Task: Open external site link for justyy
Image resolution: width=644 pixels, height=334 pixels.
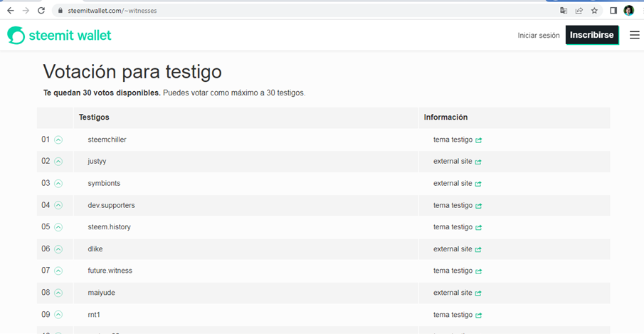Action: point(453,162)
